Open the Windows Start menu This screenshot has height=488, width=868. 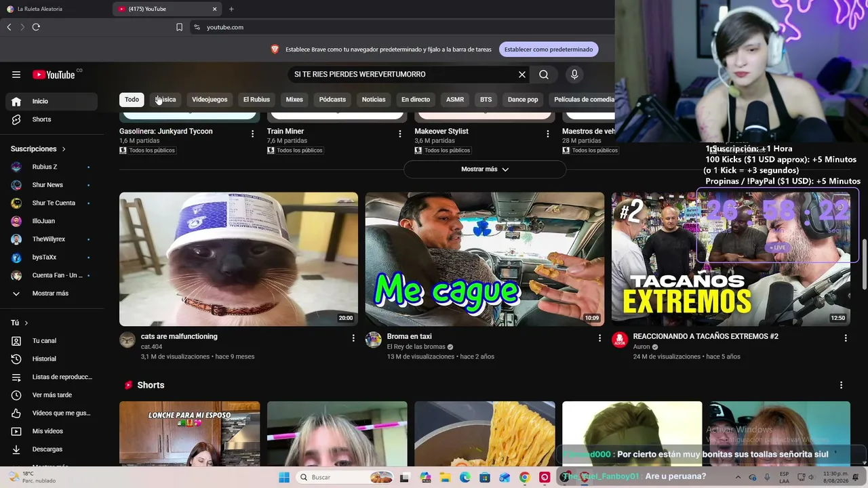(x=284, y=477)
